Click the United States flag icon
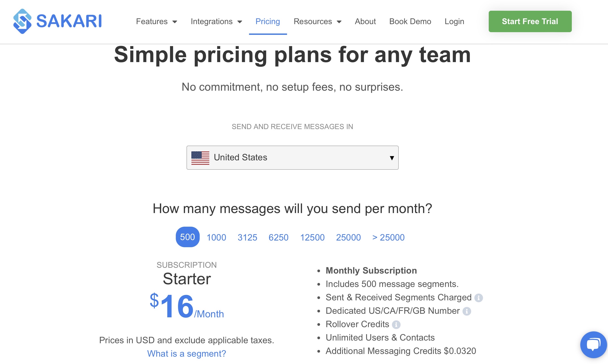 [x=200, y=158]
